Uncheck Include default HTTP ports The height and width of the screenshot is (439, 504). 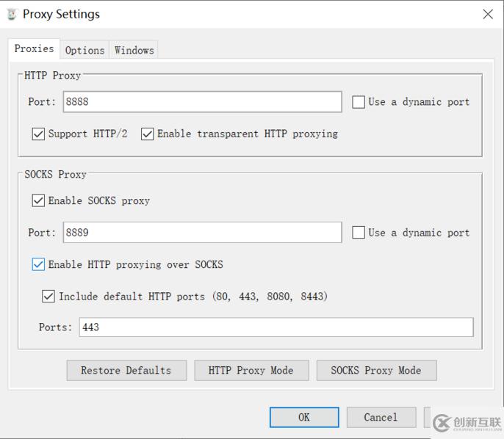(x=48, y=296)
